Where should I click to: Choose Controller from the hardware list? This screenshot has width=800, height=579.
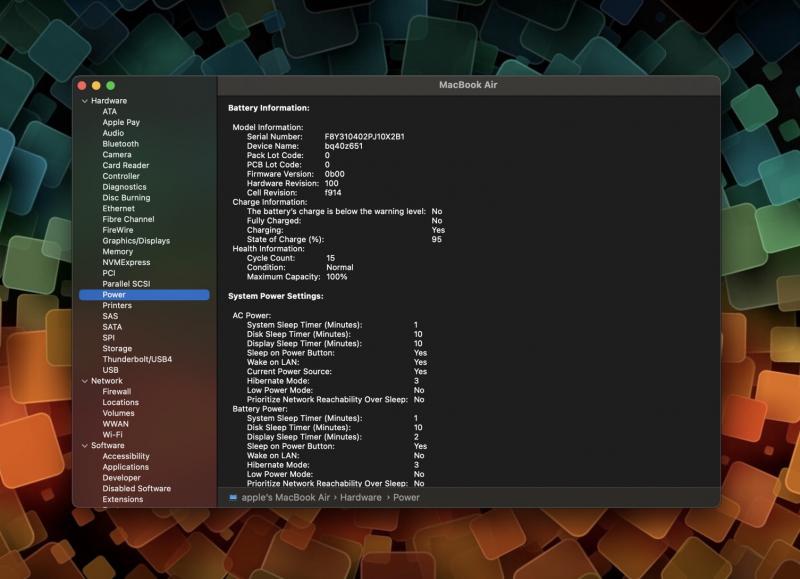[121, 176]
